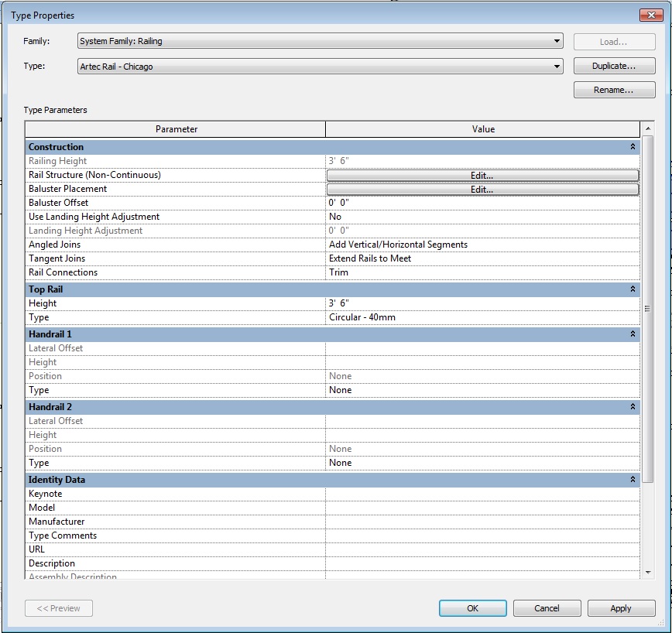Click the Baluster Offset value field
The width and height of the screenshot is (672, 633).
click(482, 203)
